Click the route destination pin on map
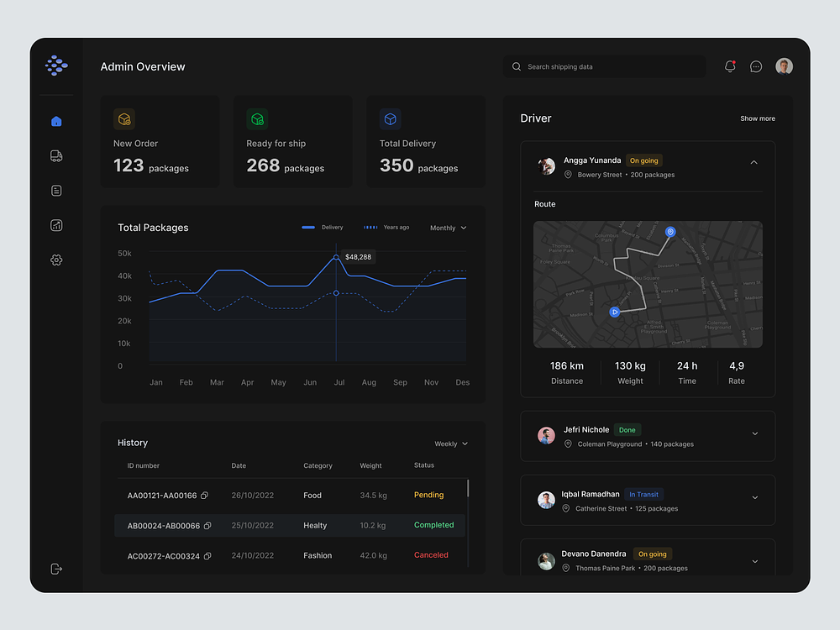 670,232
